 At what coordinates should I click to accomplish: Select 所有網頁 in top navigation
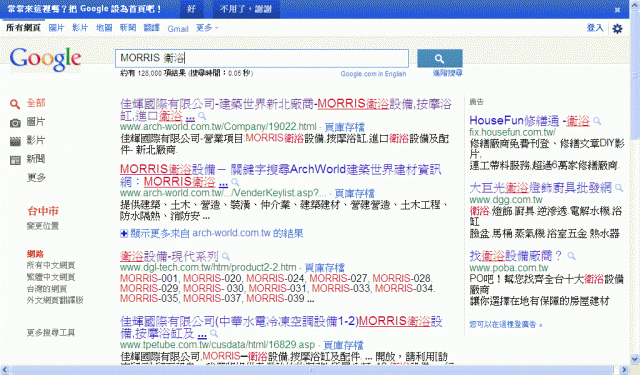[24, 28]
